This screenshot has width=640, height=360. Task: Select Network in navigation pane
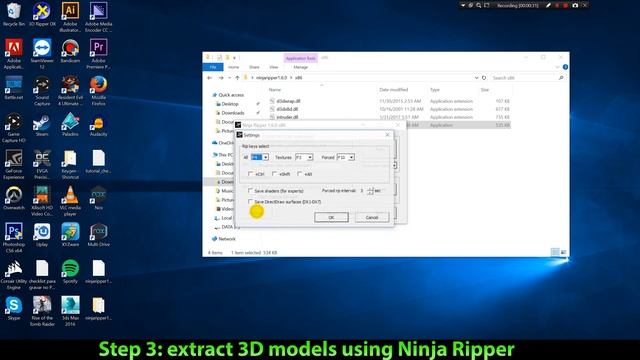tap(227, 239)
